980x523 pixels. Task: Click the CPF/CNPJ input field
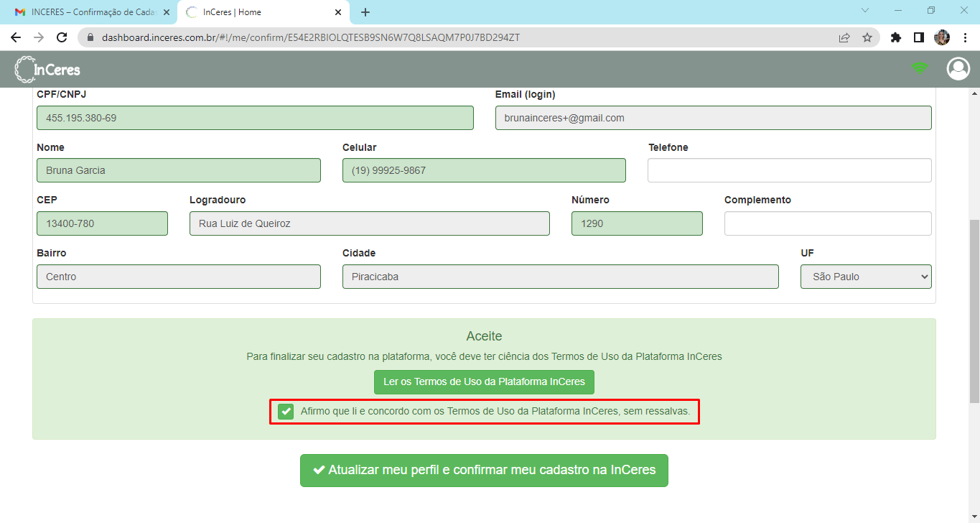click(255, 118)
